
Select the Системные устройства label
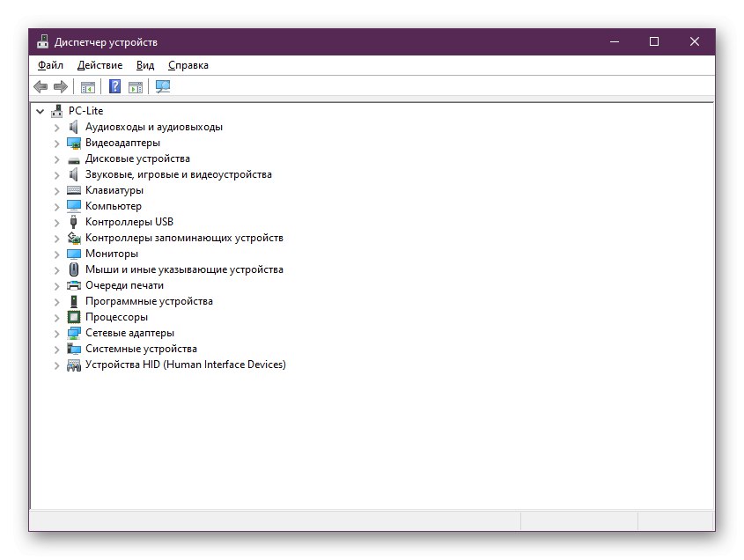coord(141,349)
